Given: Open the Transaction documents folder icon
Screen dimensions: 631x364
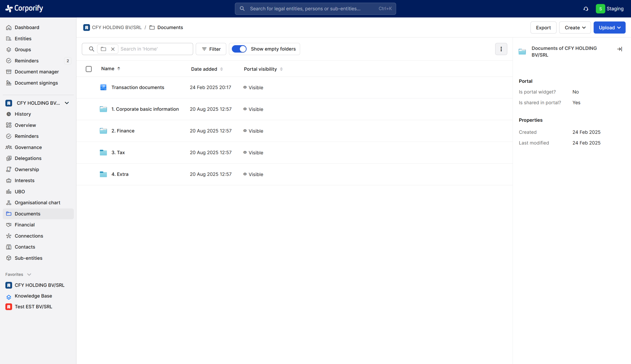Looking at the screenshot, I should pyautogui.click(x=103, y=87).
